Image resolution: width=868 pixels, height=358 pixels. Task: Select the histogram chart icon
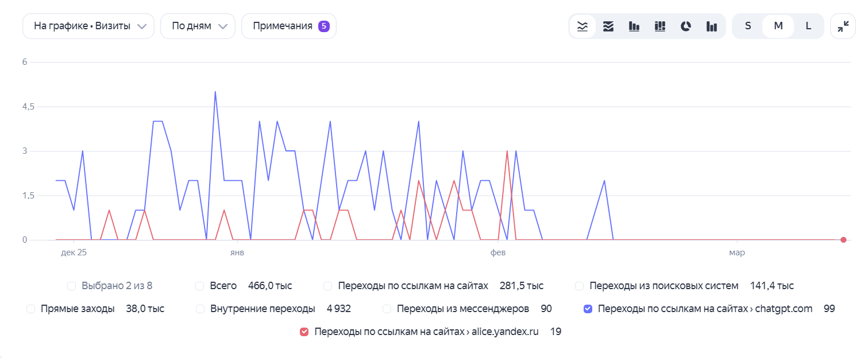(x=711, y=26)
